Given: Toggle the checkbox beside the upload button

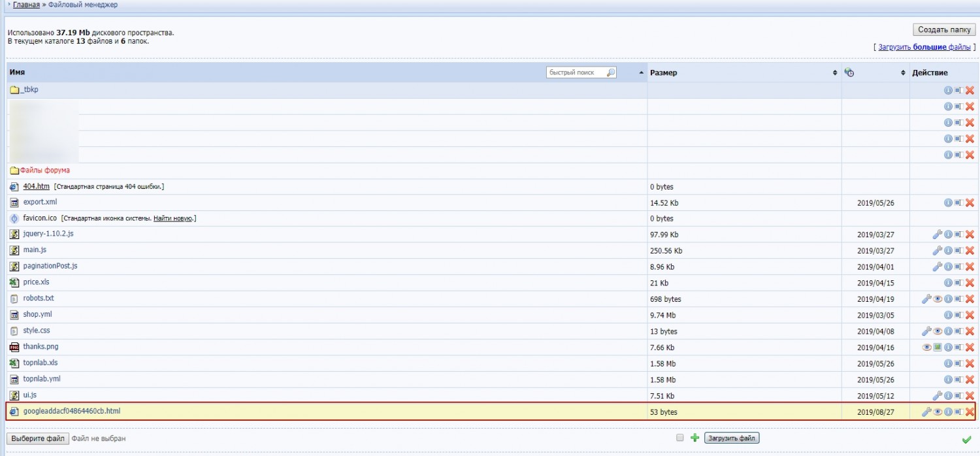Looking at the screenshot, I should pos(680,438).
